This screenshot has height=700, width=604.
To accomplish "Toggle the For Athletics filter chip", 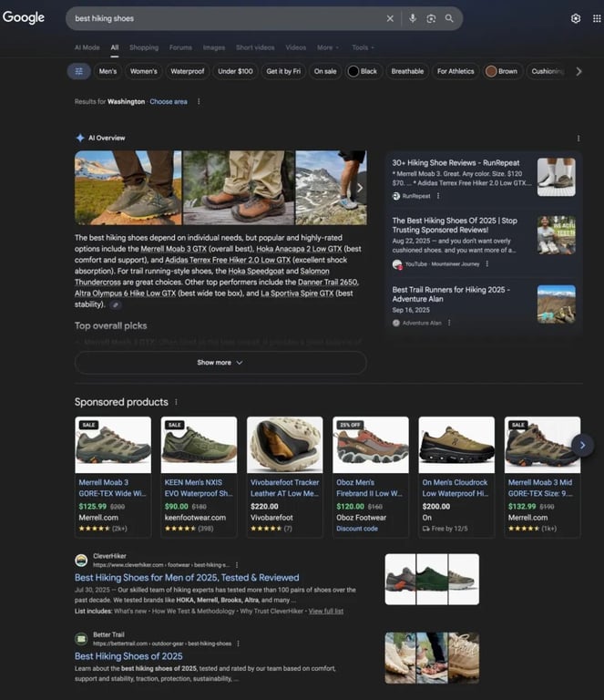I will 456,71.
